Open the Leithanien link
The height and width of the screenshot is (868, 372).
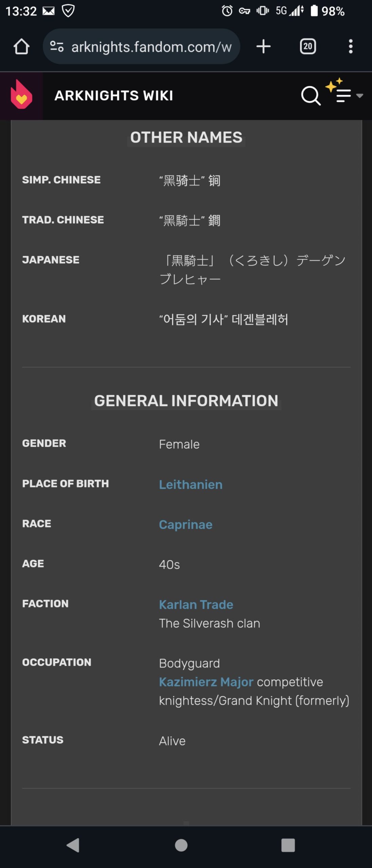191,485
